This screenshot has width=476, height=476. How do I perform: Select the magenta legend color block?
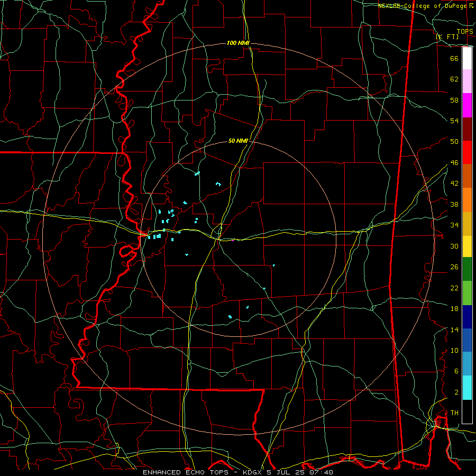tap(467, 105)
